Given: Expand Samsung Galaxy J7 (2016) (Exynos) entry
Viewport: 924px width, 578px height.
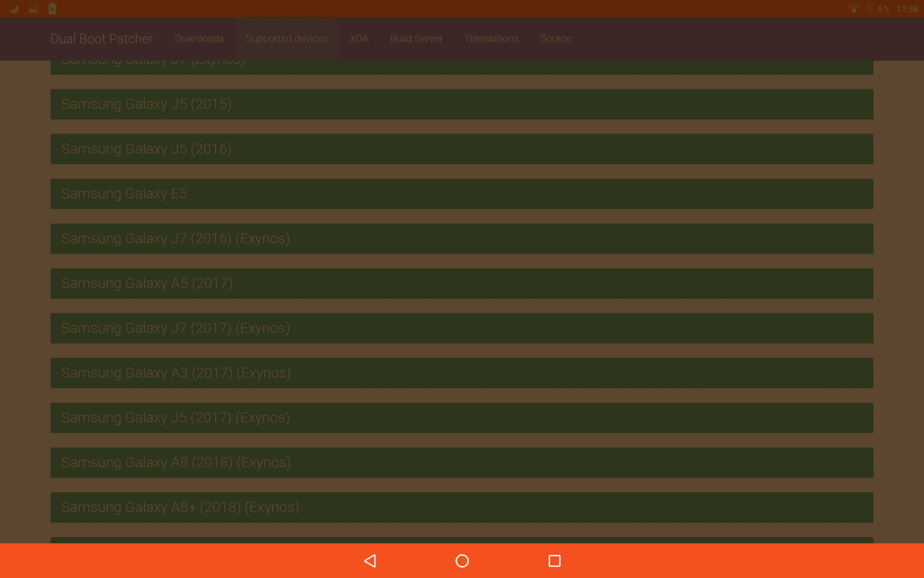Looking at the screenshot, I should coord(462,238).
